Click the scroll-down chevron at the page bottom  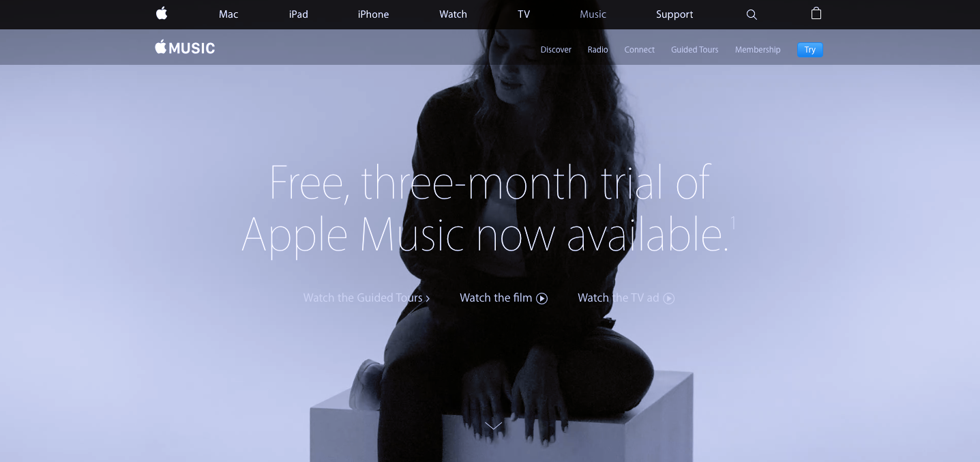pos(493,426)
